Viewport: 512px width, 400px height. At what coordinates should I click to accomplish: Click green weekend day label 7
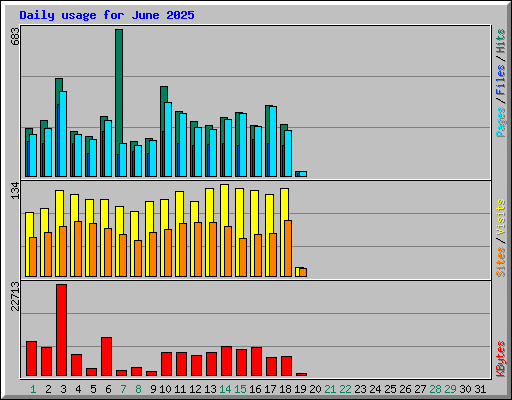[123, 389]
